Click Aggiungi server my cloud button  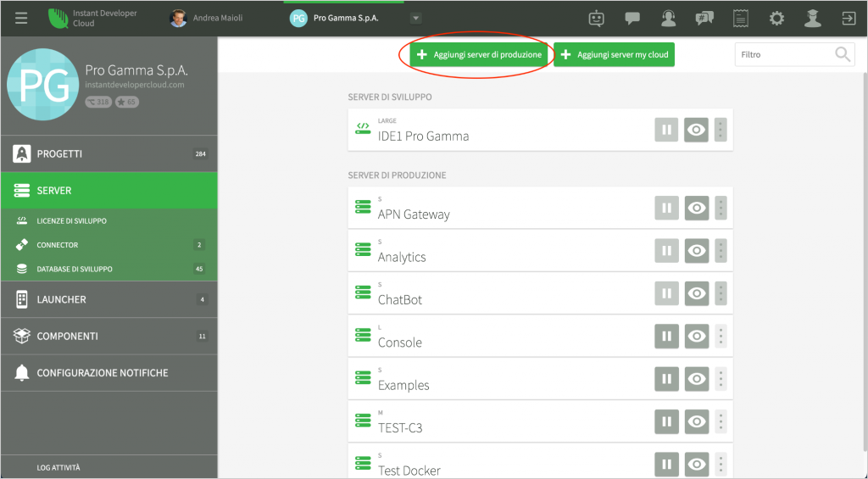coord(614,54)
